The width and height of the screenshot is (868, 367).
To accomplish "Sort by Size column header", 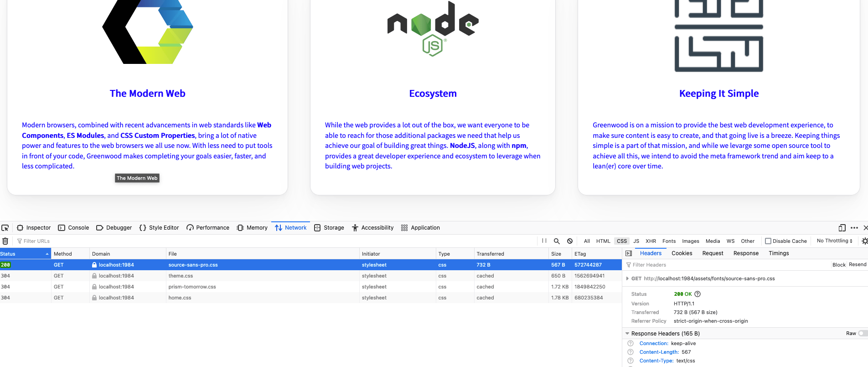I will coord(560,254).
